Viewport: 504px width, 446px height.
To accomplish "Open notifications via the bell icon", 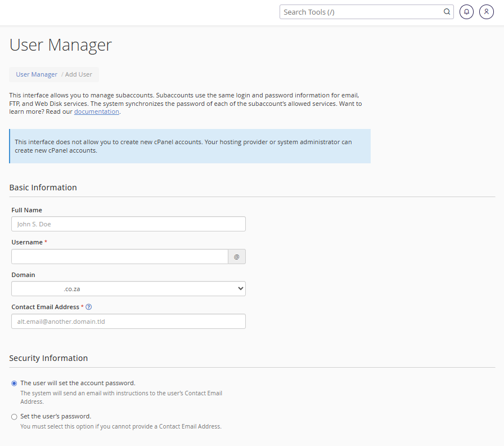I will (466, 11).
